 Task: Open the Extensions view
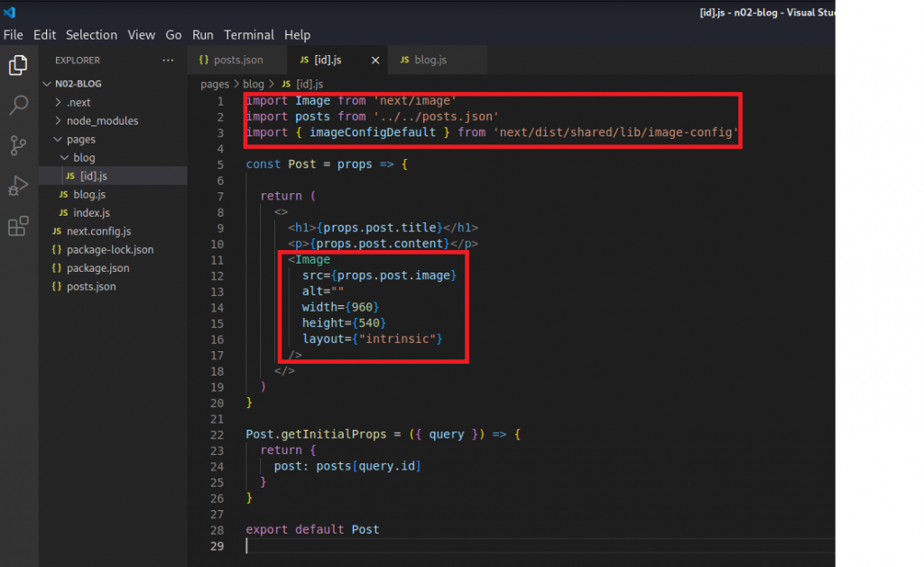(x=18, y=226)
